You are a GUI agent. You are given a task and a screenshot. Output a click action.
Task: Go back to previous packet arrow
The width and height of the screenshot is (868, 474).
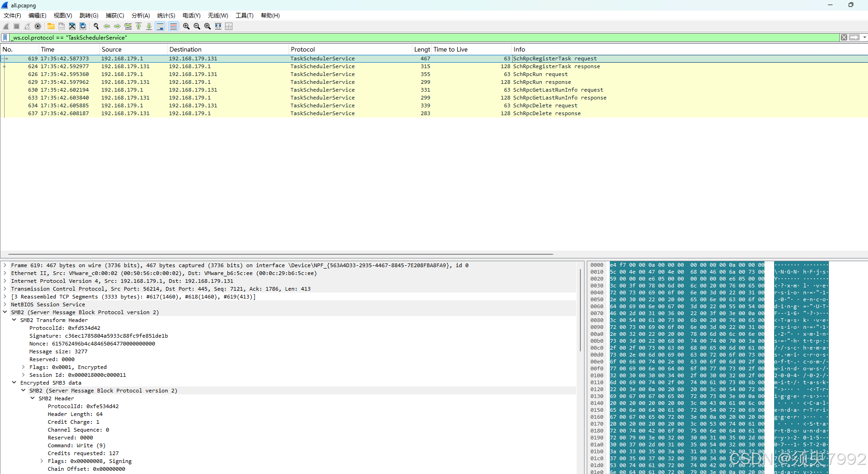tap(107, 26)
